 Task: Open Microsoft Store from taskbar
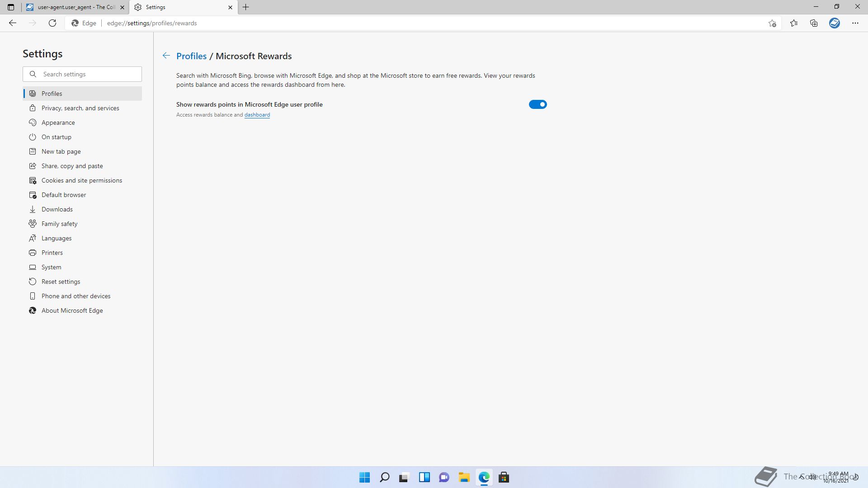(504, 477)
